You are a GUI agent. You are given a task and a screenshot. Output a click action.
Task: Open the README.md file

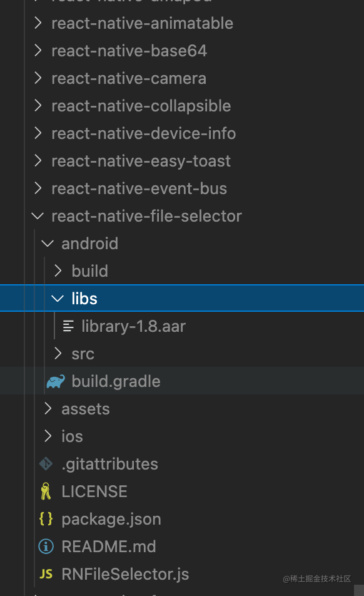[x=109, y=546]
